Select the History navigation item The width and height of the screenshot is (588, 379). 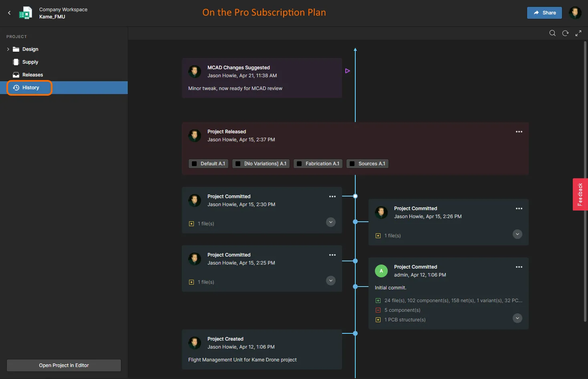[30, 88]
